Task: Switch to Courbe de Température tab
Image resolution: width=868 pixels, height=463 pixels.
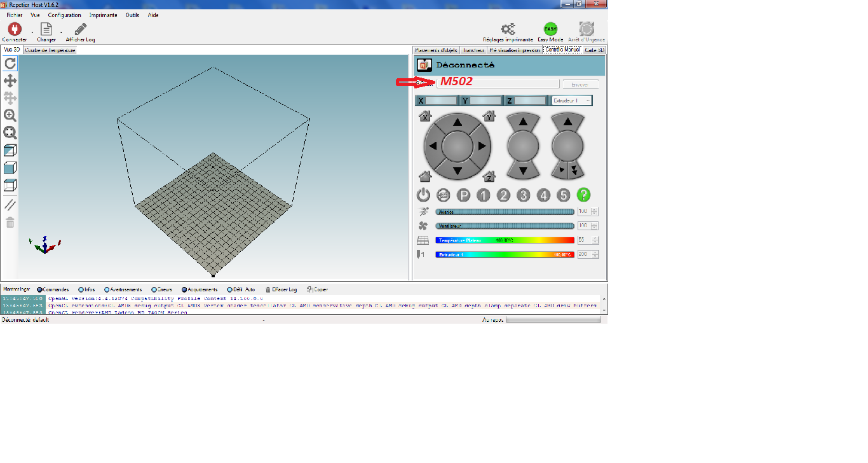Action: [50, 50]
